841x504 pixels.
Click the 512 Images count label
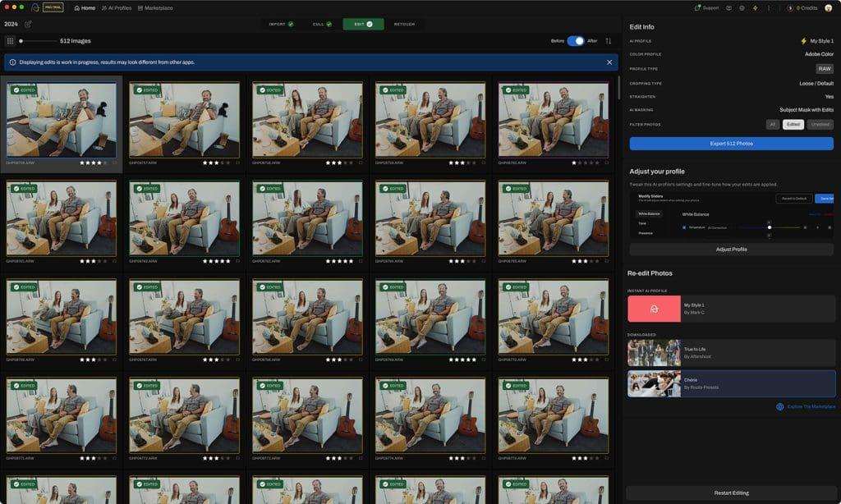[x=75, y=41]
